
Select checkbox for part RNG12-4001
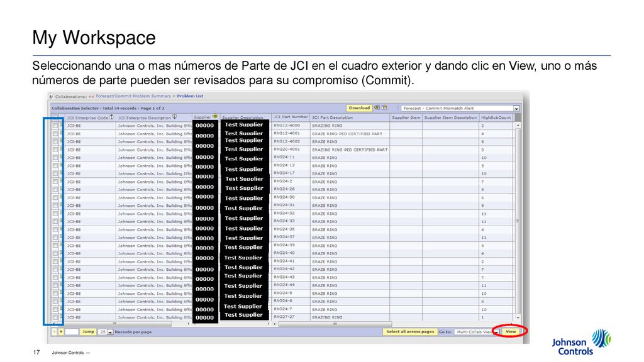(x=55, y=134)
